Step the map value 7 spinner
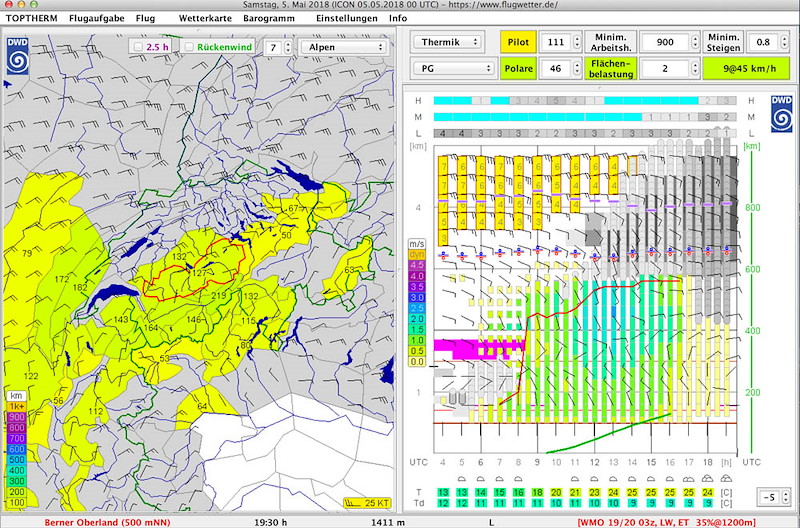Screen dimensions: 800x528 [x=288, y=47]
